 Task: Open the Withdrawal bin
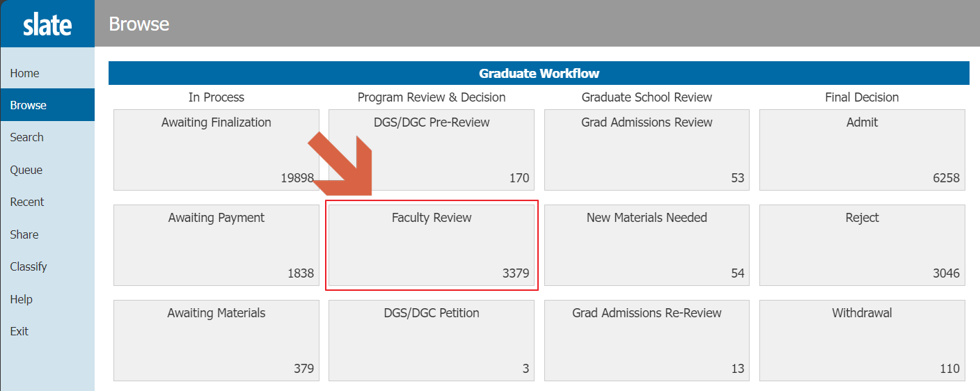[x=862, y=340]
